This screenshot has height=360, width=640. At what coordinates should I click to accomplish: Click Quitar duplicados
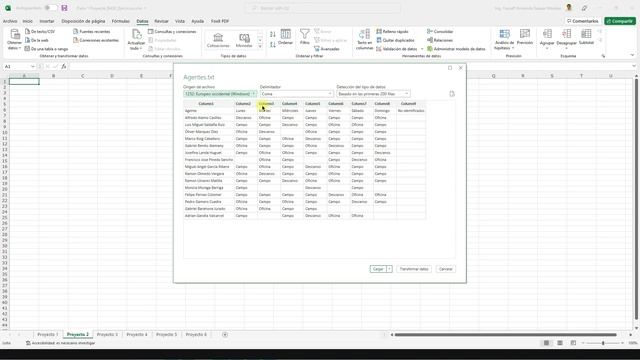pyautogui.click(x=395, y=40)
